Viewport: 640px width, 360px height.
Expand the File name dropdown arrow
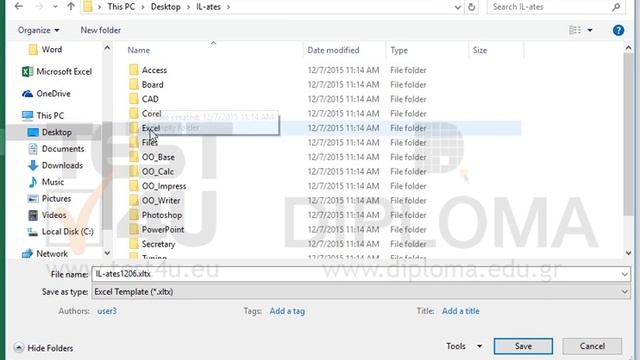pyautogui.click(x=624, y=274)
